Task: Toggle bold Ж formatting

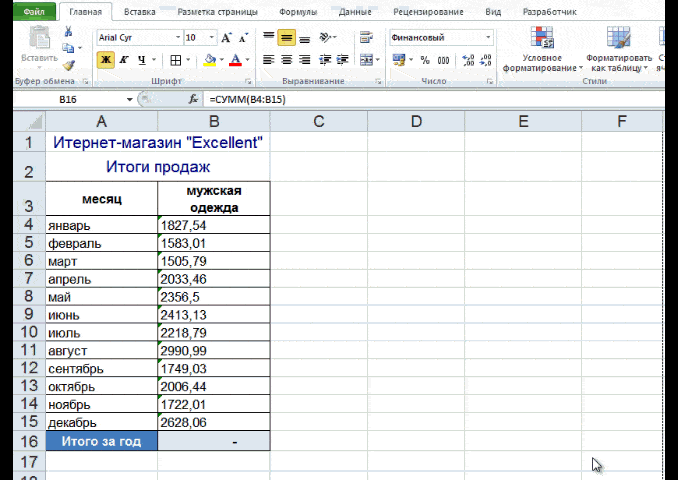Action: [106, 60]
